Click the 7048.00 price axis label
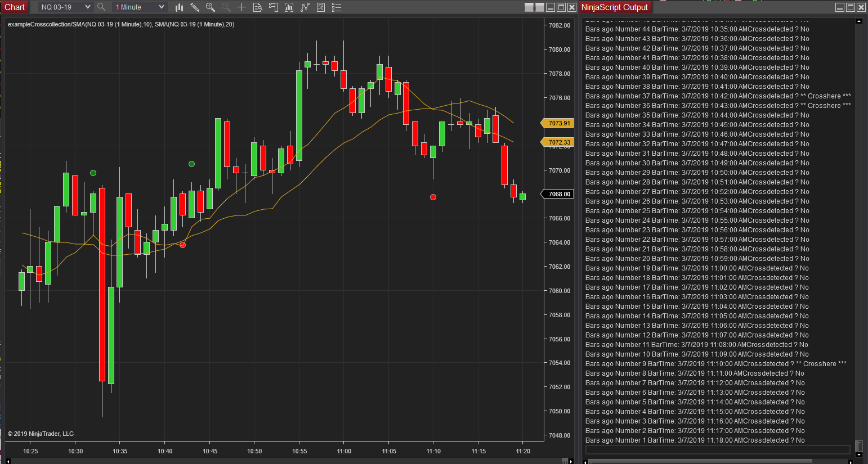This screenshot has height=464, width=868. coord(560,435)
